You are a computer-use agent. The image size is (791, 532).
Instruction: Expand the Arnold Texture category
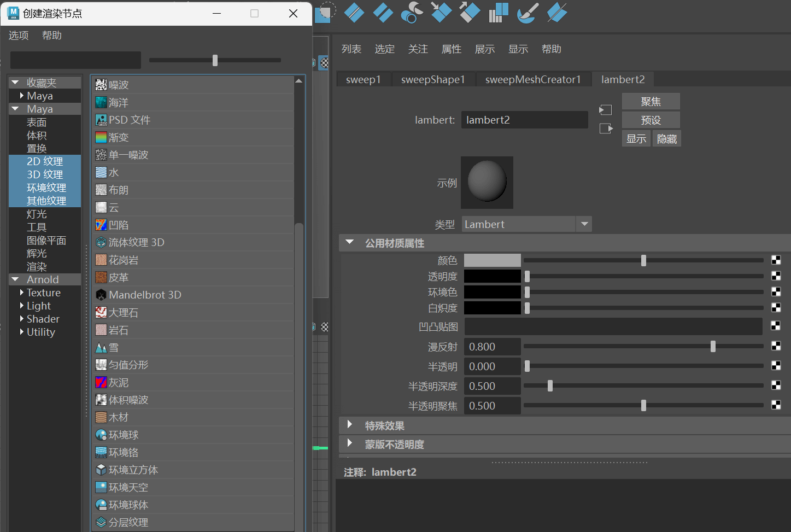pyautogui.click(x=21, y=293)
